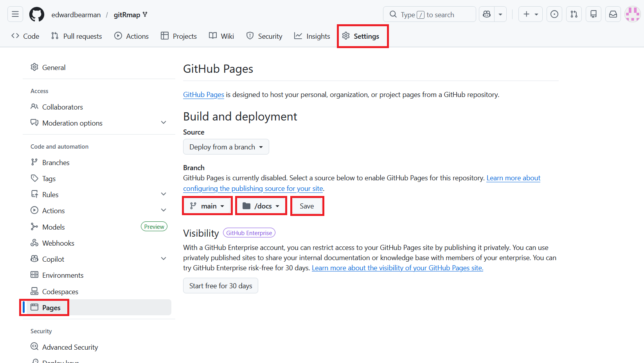Open the pull requests header icon
Image resolution: width=644 pixels, height=363 pixels.
(x=574, y=14)
